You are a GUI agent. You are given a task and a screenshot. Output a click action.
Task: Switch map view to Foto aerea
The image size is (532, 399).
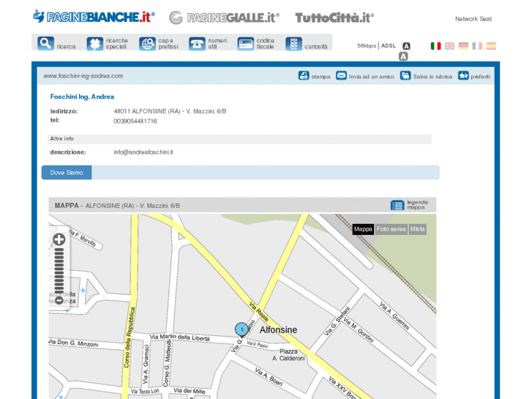391,229
